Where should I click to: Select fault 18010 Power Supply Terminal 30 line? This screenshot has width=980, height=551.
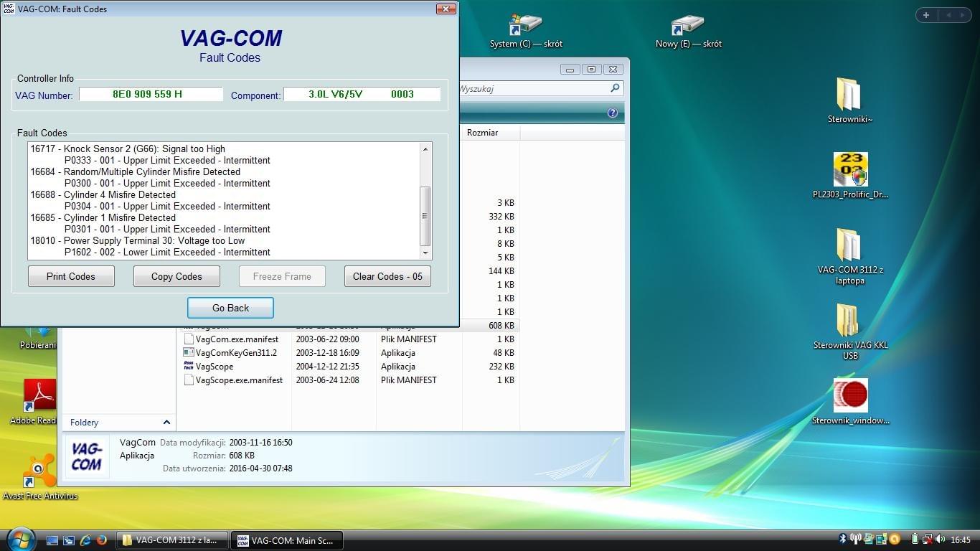point(137,240)
